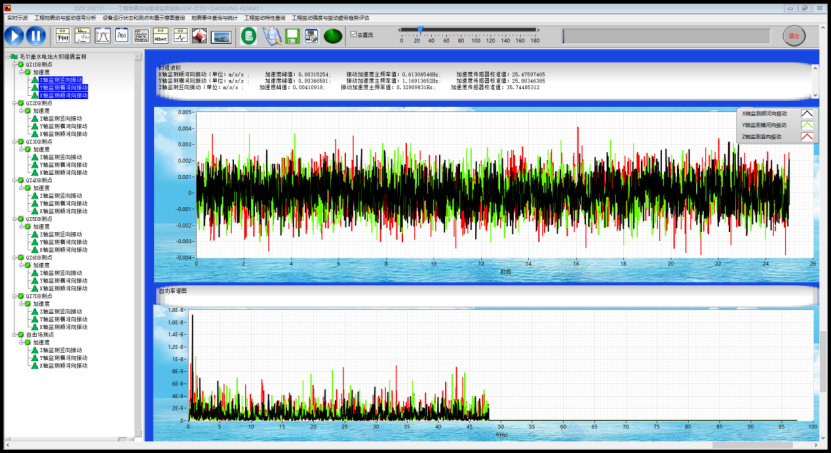Click the main window bottom horizontal scrollbar
Image resolution: width=831 pixels, height=453 pixels.
pos(411,445)
